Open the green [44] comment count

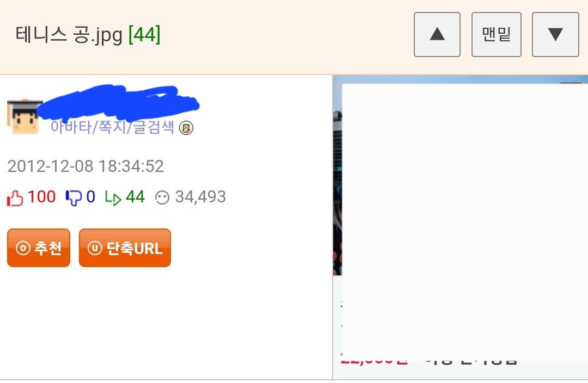tap(144, 35)
